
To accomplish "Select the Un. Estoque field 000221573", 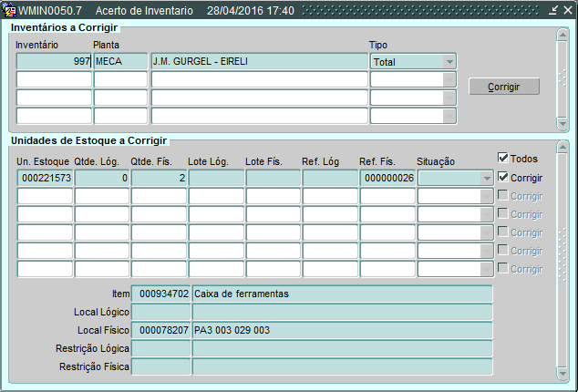I will click(46, 178).
